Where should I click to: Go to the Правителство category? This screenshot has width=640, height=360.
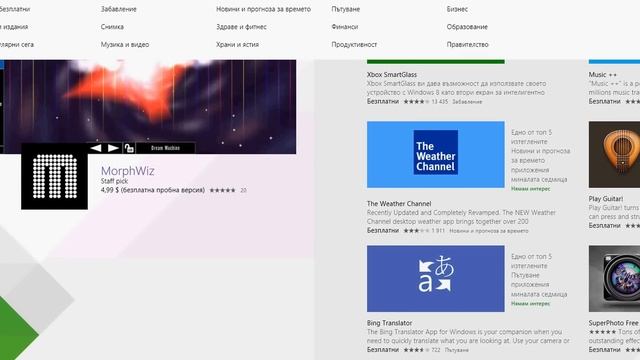pyautogui.click(x=467, y=44)
